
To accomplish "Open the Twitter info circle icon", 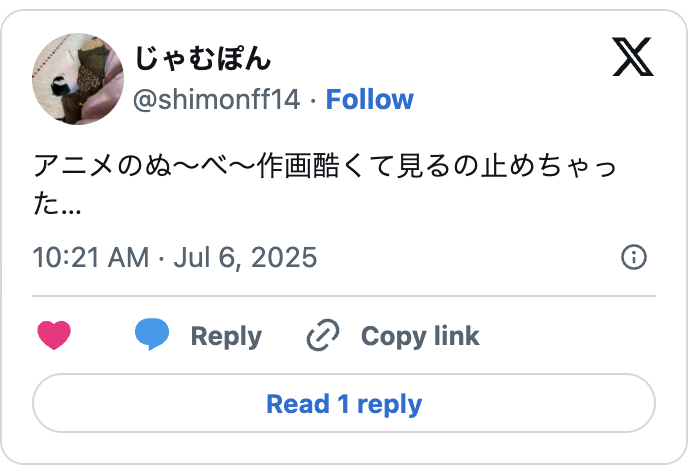I will point(634,257).
